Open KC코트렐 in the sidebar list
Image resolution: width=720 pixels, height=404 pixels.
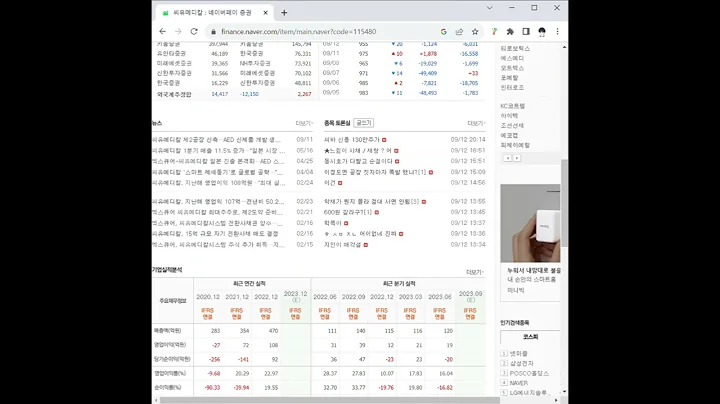(512, 106)
